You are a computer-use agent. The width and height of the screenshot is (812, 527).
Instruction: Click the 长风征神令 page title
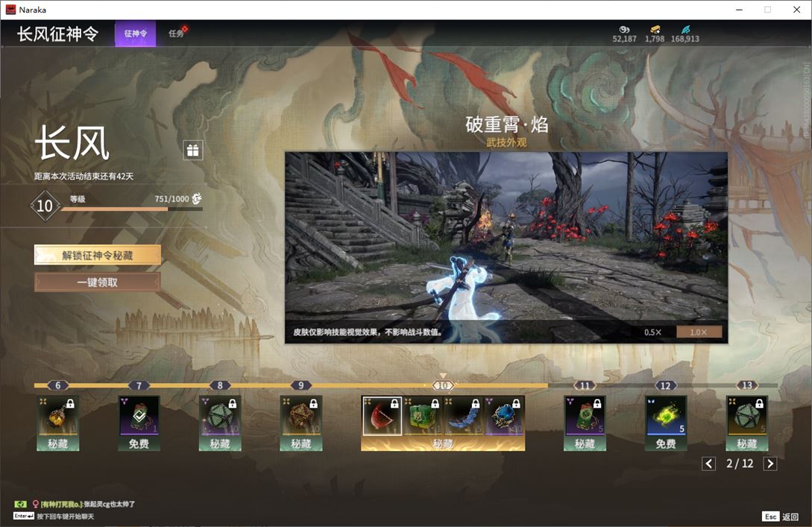click(x=57, y=34)
